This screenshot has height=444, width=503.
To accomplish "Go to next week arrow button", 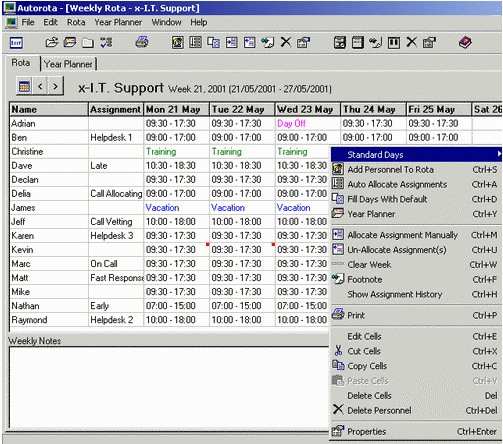I will [55, 87].
